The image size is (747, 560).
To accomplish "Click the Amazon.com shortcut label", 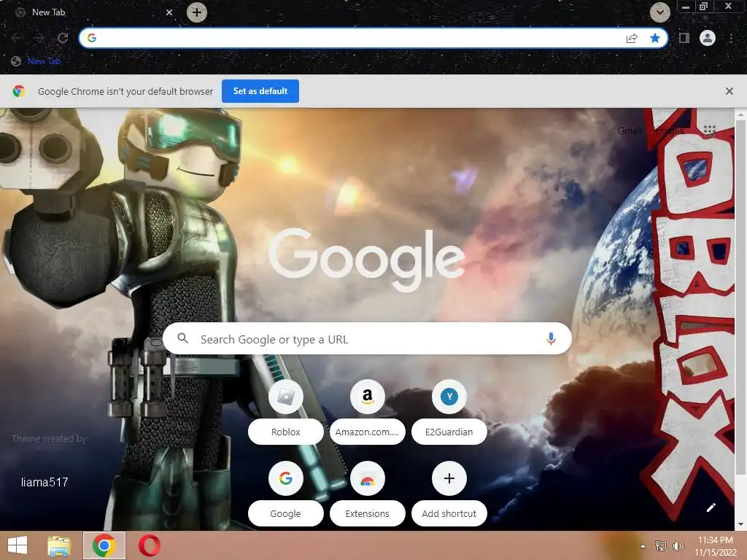I will click(368, 432).
